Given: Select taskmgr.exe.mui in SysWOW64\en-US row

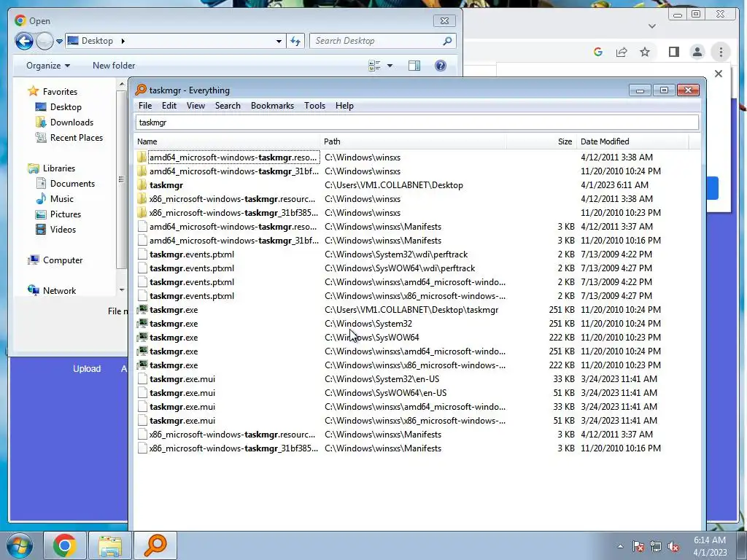Looking at the screenshot, I should pos(182,393).
